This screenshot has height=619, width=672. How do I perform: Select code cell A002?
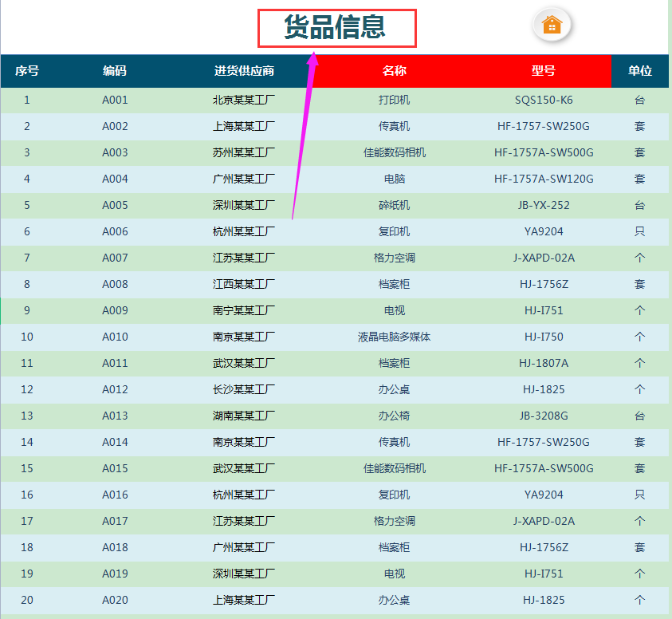pyautogui.click(x=115, y=126)
